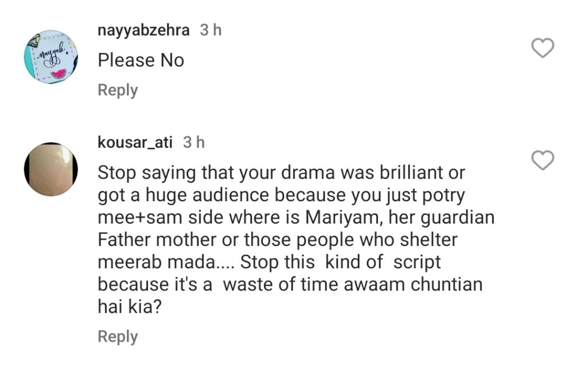588x373 pixels.
Task: Click the 3 h timestamp beside nayyabzehra
Action: pyautogui.click(x=211, y=30)
